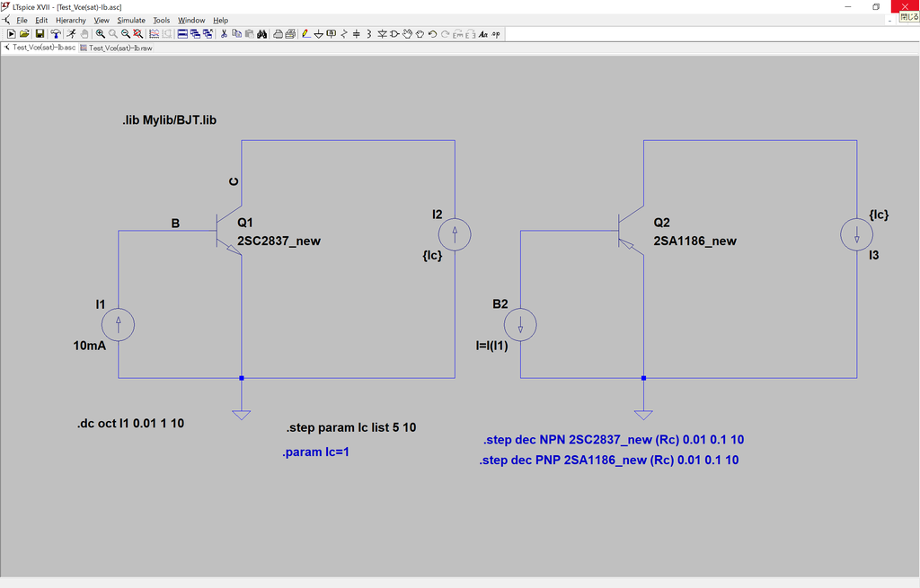Click the Print setup icon
The width and height of the screenshot is (920, 588).
click(x=278, y=34)
